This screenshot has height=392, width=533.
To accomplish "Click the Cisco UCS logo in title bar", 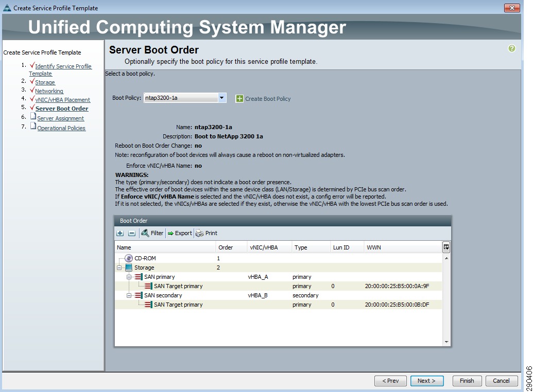I will [x=7, y=8].
